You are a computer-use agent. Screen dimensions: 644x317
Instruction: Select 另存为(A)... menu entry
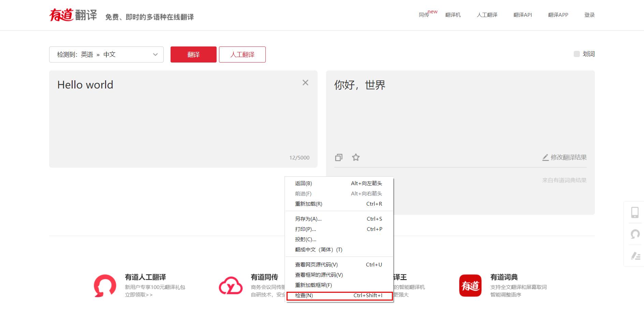point(339,219)
